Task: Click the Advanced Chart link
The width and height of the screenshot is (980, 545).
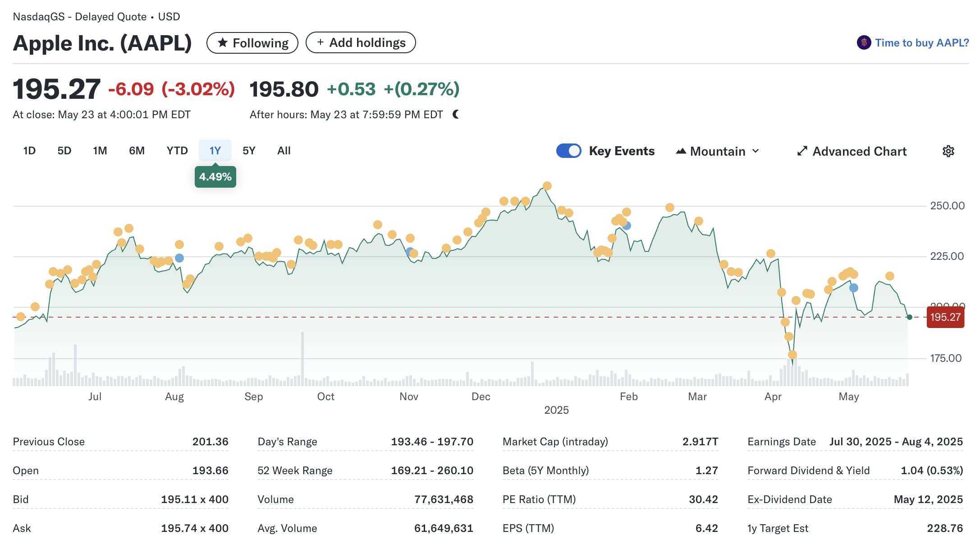Action: [x=859, y=151]
